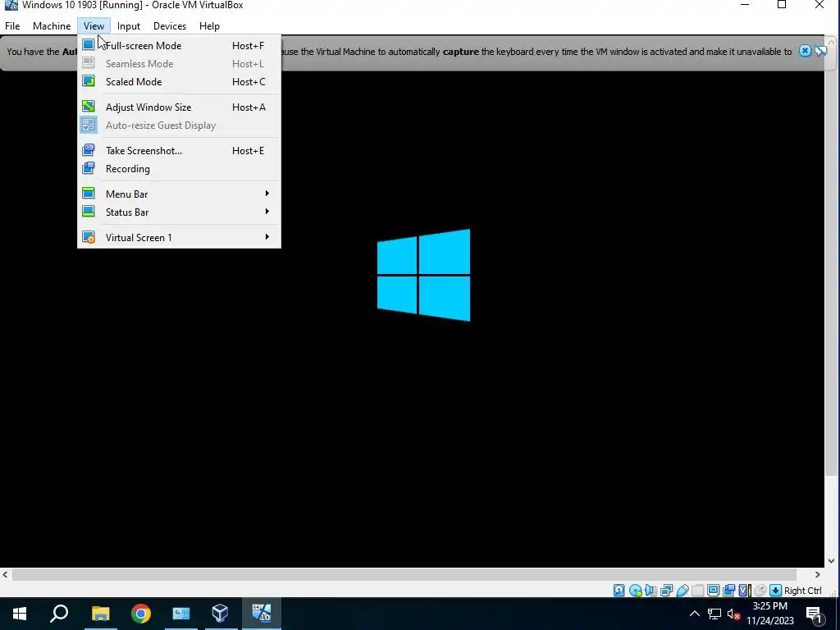The height and width of the screenshot is (630, 840).
Task: Click the horizontal scrollbar left arrow
Action: click(x=5, y=574)
